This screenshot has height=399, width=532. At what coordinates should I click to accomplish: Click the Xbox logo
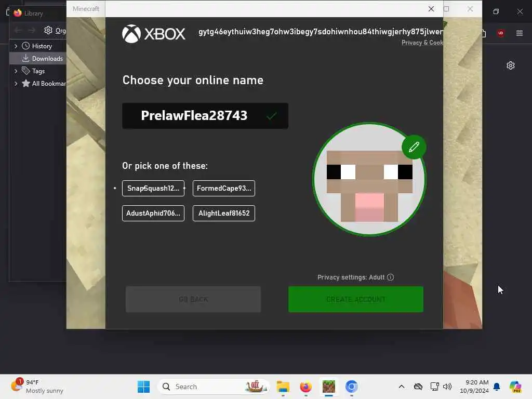pyautogui.click(x=154, y=34)
